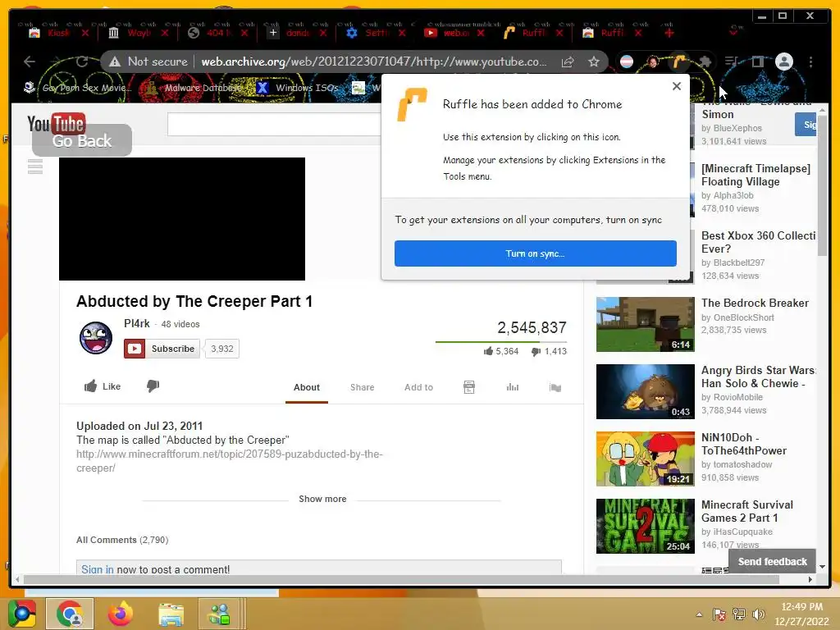The height and width of the screenshot is (630, 840).
Task: Click the share page icon in address bar
Action: click(x=568, y=62)
